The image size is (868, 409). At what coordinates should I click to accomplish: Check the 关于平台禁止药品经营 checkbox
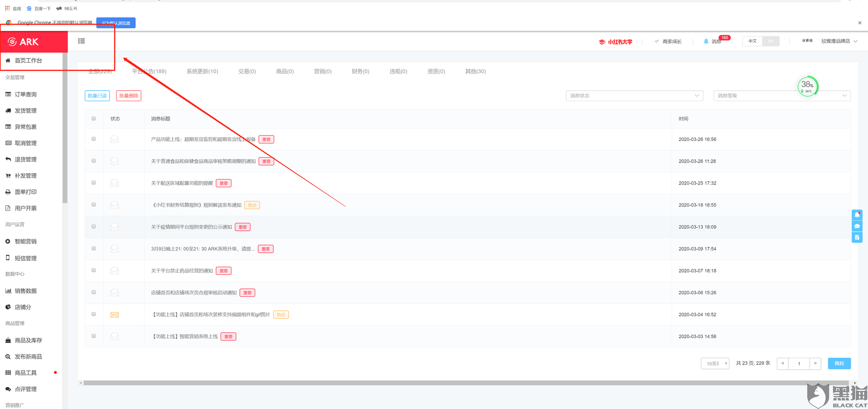tap(94, 270)
